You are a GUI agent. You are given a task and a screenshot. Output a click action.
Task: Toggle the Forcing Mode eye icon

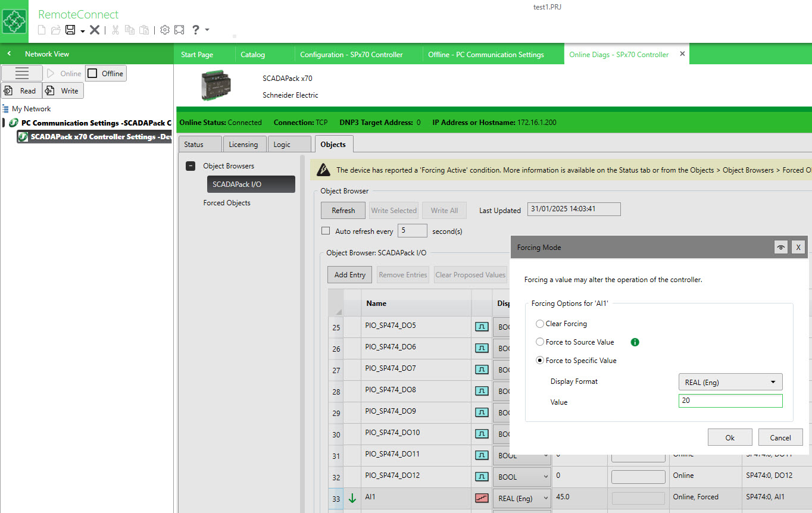781,247
